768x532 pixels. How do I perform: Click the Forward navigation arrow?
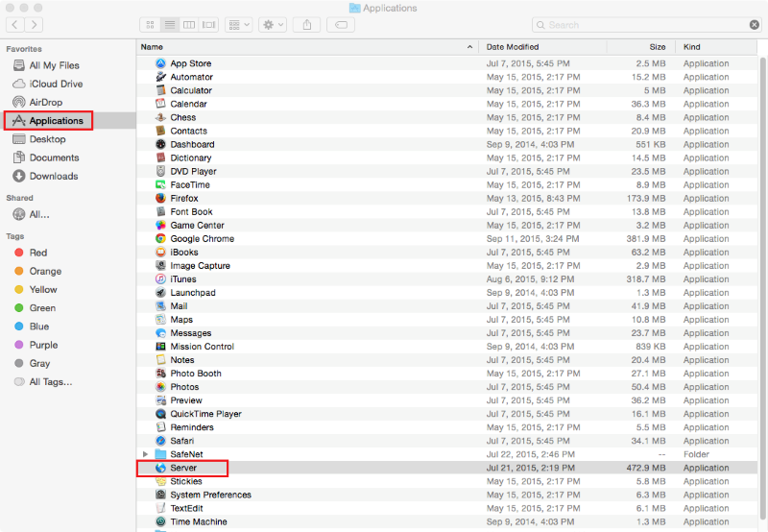[x=34, y=25]
